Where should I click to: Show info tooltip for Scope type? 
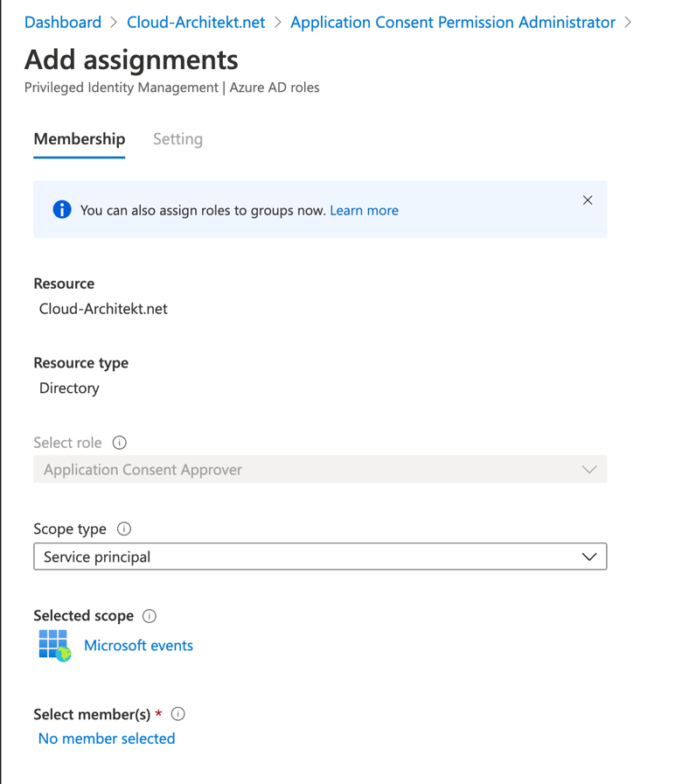tap(124, 528)
